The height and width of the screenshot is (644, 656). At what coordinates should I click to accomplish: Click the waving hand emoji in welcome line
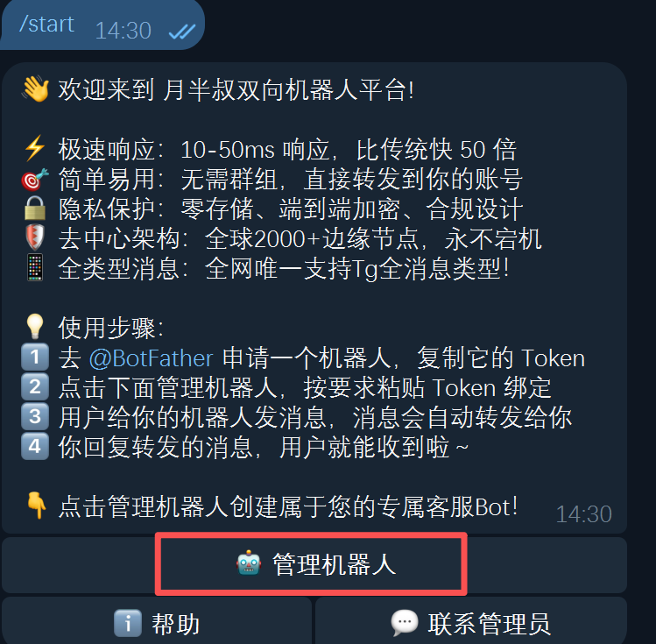coord(36,88)
